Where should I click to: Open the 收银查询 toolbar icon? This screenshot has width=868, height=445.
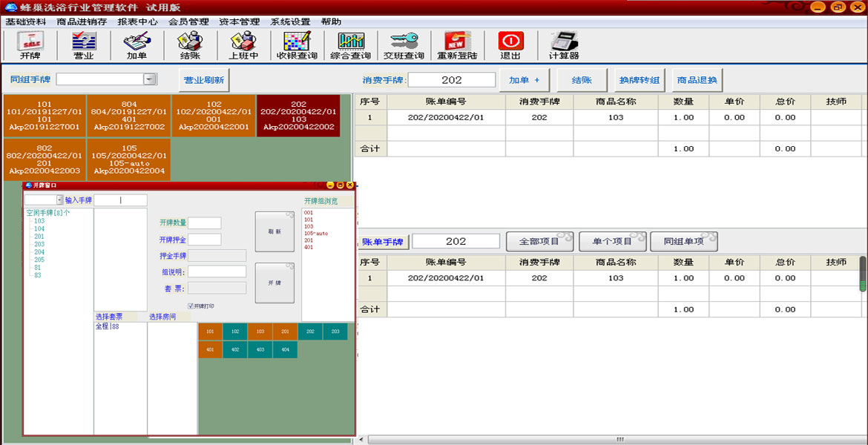coord(297,45)
